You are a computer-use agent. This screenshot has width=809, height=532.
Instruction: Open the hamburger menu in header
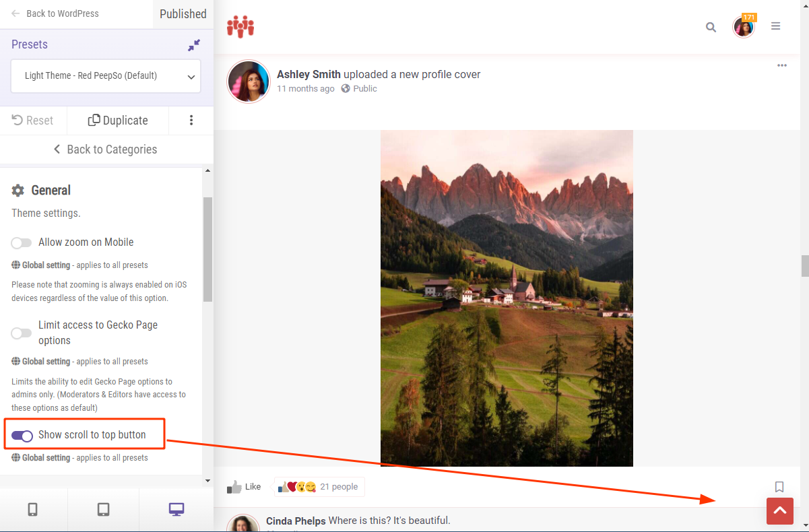click(x=775, y=26)
